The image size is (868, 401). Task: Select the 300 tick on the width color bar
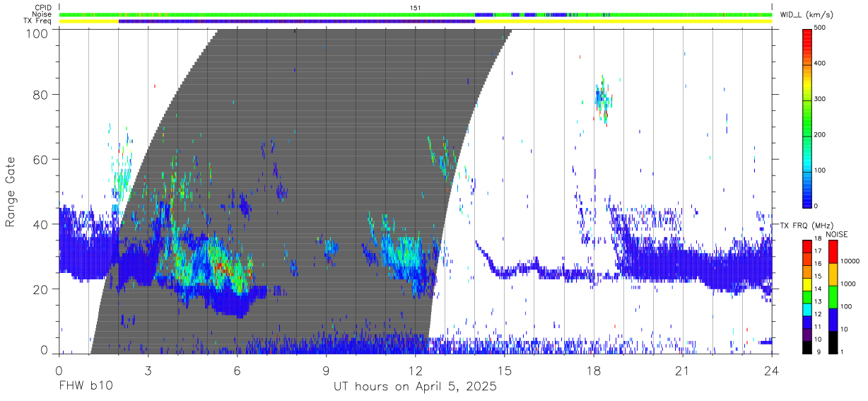[x=820, y=99]
